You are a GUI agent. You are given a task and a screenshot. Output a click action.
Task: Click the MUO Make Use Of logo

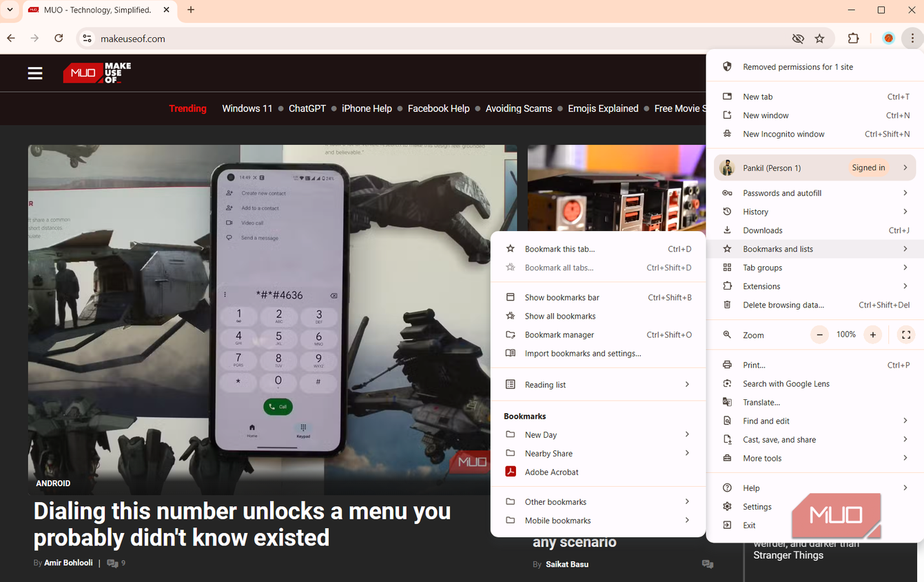(x=97, y=73)
